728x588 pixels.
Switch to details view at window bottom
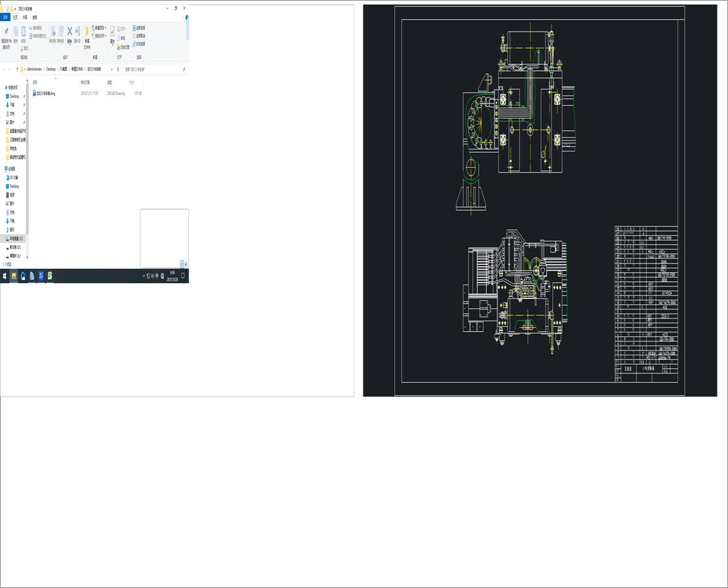pyautogui.click(x=182, y=264)
